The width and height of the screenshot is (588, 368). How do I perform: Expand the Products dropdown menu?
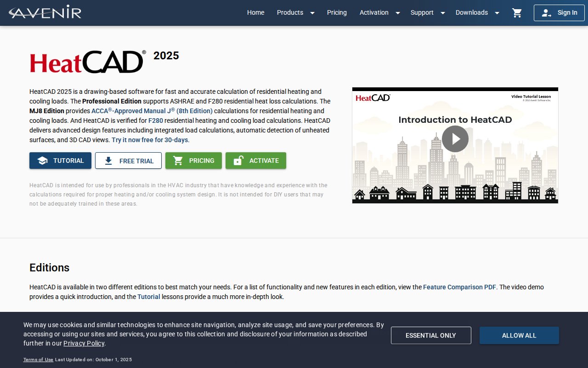(295, 13)
